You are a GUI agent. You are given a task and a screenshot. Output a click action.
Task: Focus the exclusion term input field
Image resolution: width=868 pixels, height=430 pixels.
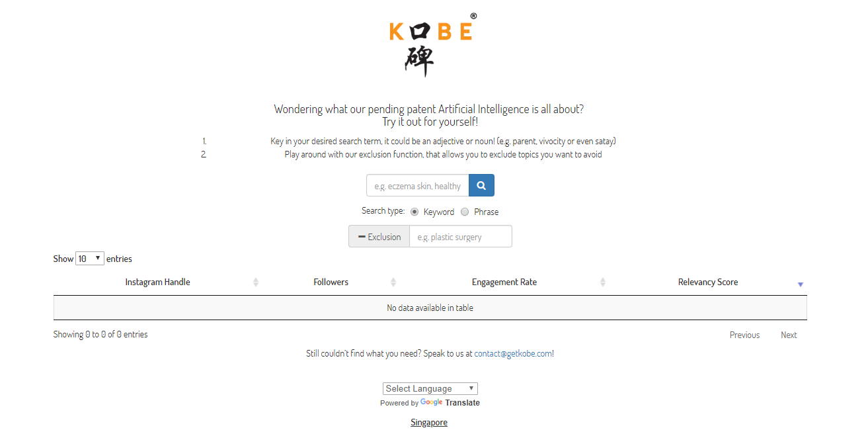(x=461, y=237)
